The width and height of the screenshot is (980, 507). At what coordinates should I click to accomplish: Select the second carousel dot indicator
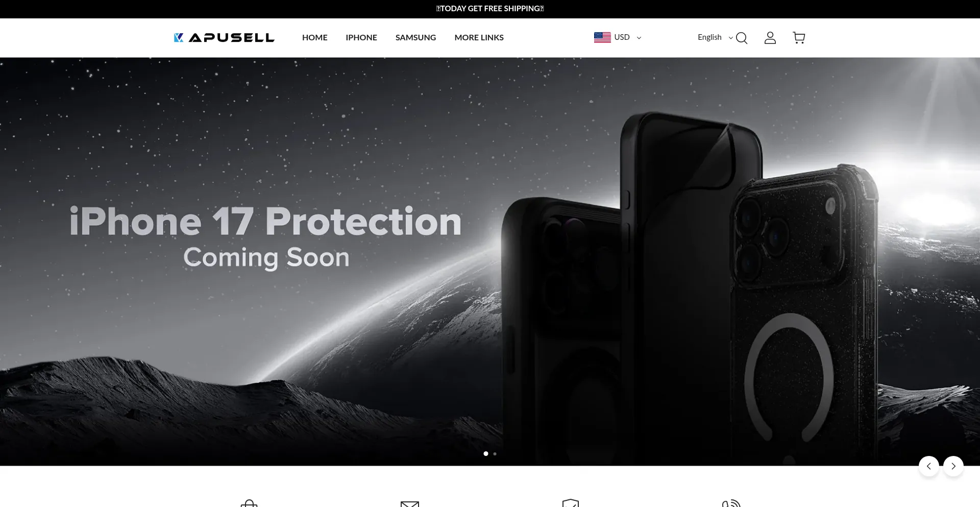coord(495,453)
